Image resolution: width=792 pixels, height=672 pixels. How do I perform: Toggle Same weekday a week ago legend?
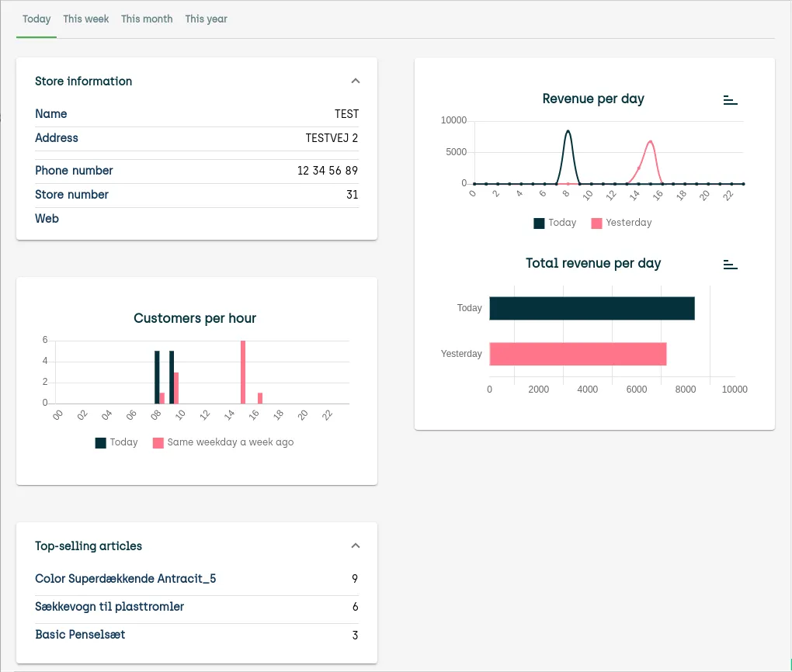pyautogui.click(x=224, y=442)
